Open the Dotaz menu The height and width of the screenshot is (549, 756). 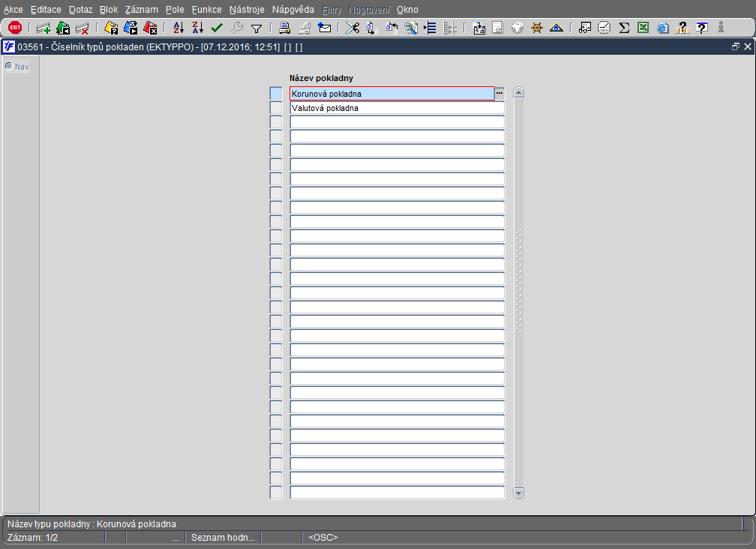80,10
